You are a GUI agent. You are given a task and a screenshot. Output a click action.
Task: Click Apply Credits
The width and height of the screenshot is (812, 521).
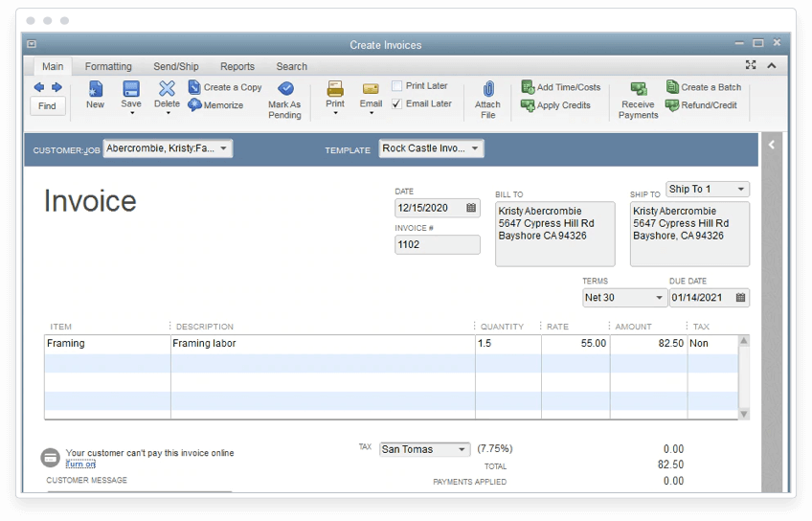click(556, 105)
